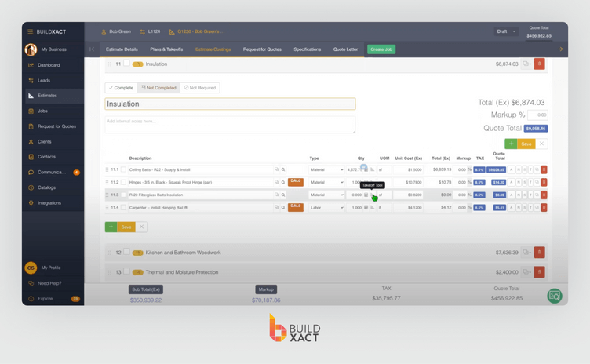Screen dimensions: 590x364
Task: Tick the checkbox for row 11.1
Action: pos(123,169)
